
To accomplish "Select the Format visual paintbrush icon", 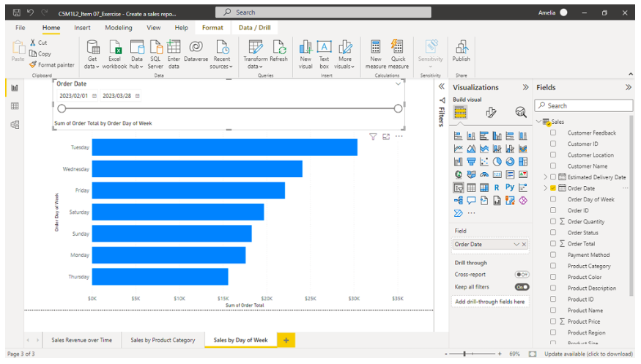I will [491, 112].
